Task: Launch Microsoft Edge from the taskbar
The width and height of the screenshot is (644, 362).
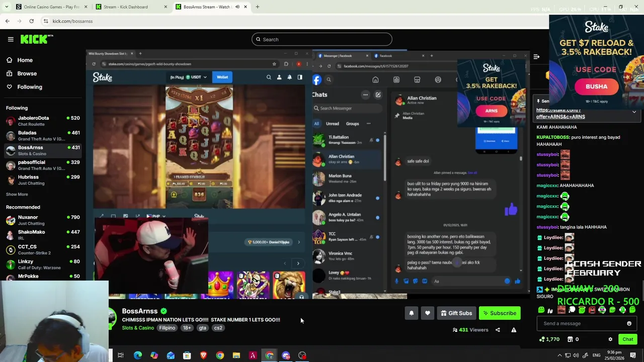Action: coord(137,355)
